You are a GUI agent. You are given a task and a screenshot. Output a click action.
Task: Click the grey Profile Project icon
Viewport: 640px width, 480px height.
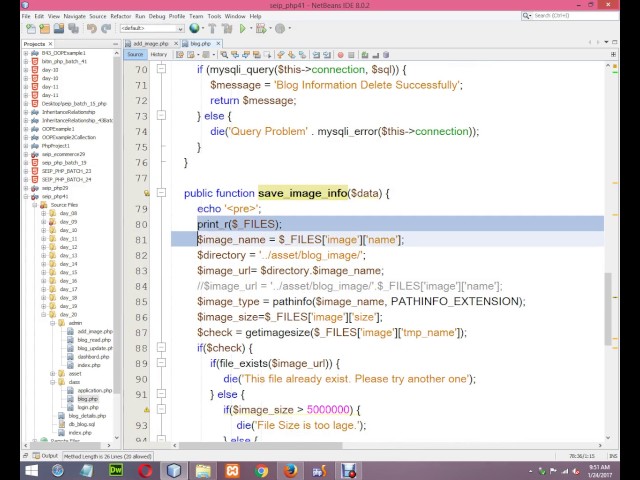(x=280, y=29)
